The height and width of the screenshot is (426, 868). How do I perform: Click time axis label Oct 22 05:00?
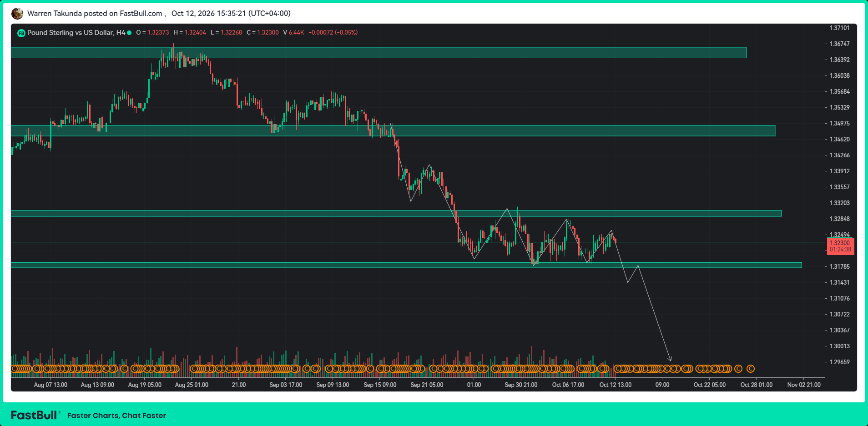[x=710, y=385]
